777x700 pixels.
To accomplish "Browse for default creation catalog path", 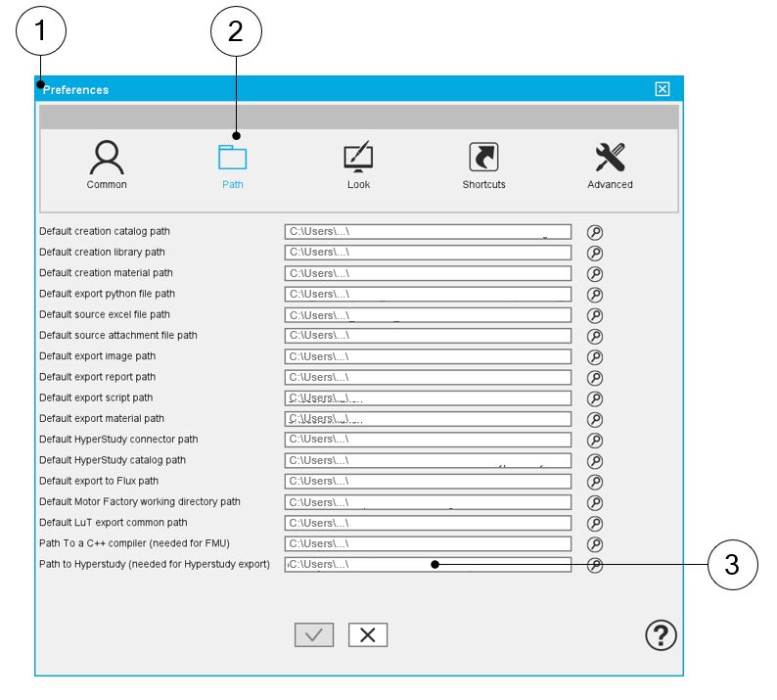I will pos(594,232).
